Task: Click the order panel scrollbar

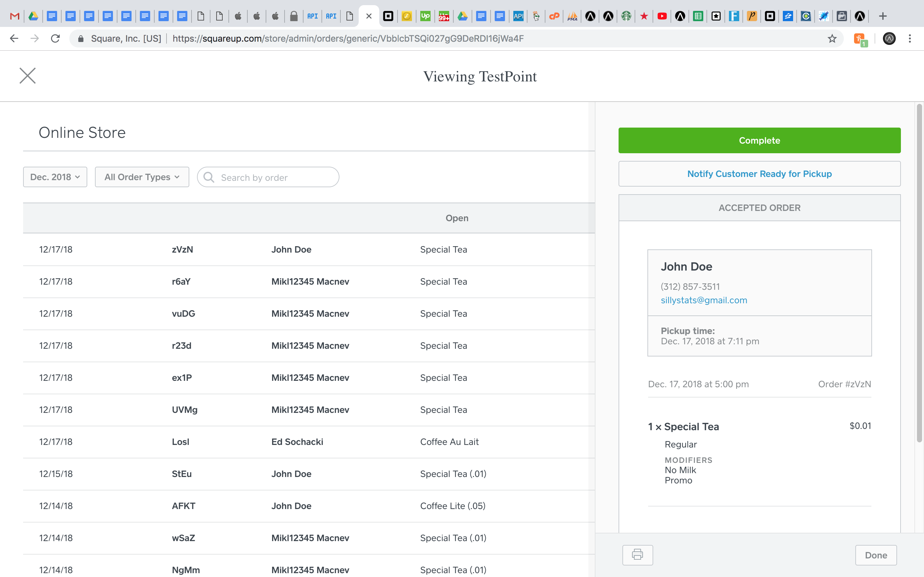Action: pyautogui.click(x=919, y=273)
